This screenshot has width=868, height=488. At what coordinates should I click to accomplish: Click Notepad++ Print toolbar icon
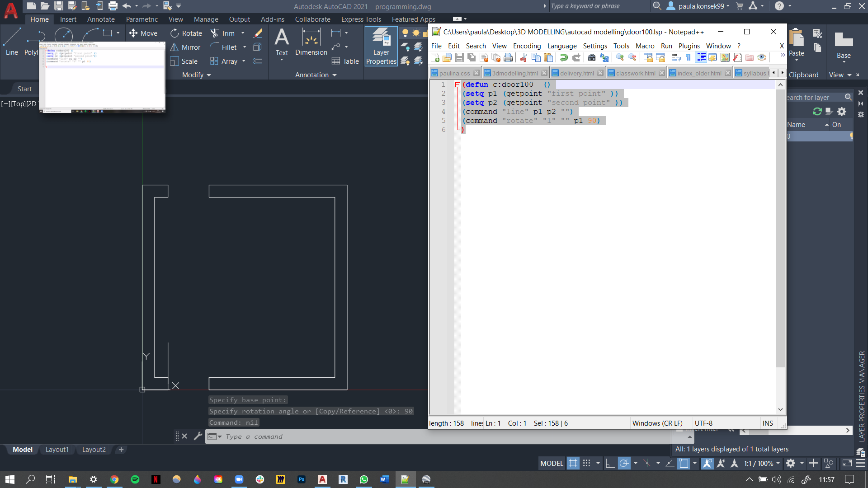coord(508,58)
